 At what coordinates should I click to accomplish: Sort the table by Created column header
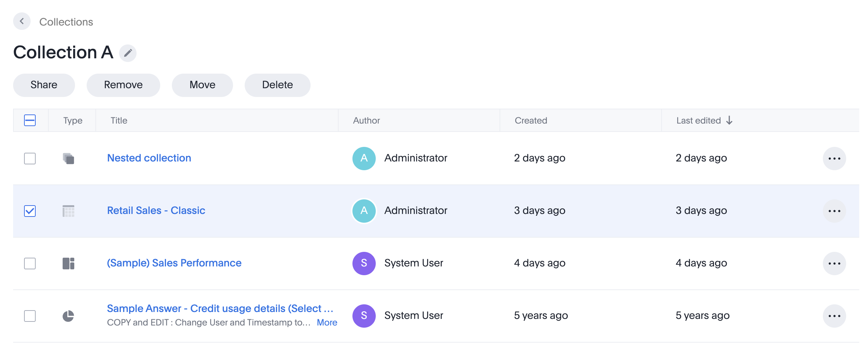[x=530, y=121]
